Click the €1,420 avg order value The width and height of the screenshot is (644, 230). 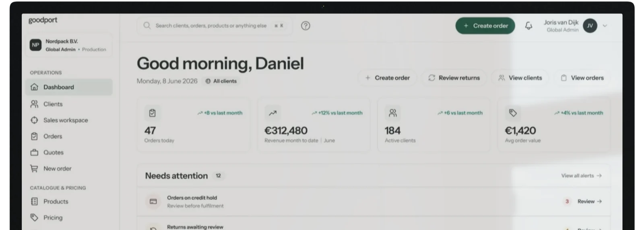(520, 131)
